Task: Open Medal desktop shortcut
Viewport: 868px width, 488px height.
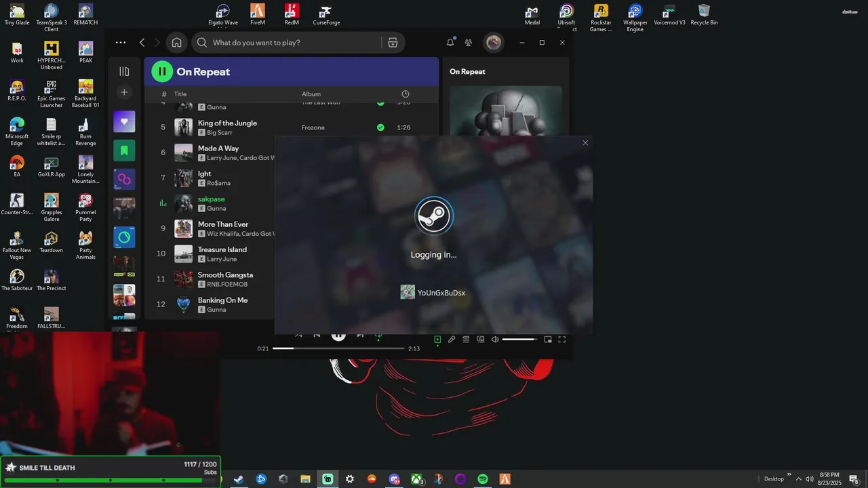Action: tap(532, 14)
